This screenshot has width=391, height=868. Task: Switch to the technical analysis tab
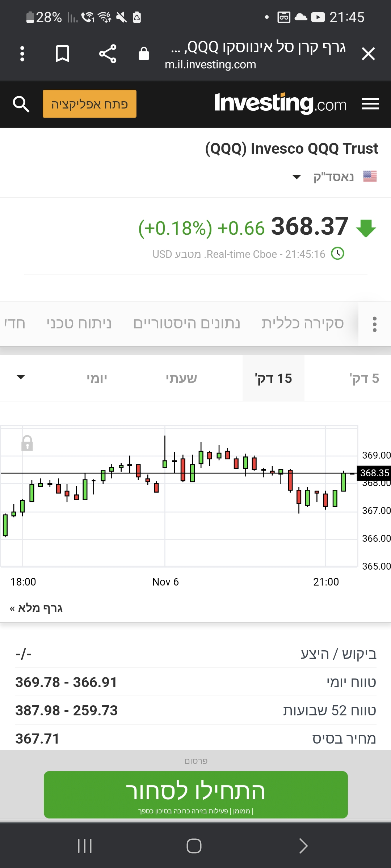(79, 324)
